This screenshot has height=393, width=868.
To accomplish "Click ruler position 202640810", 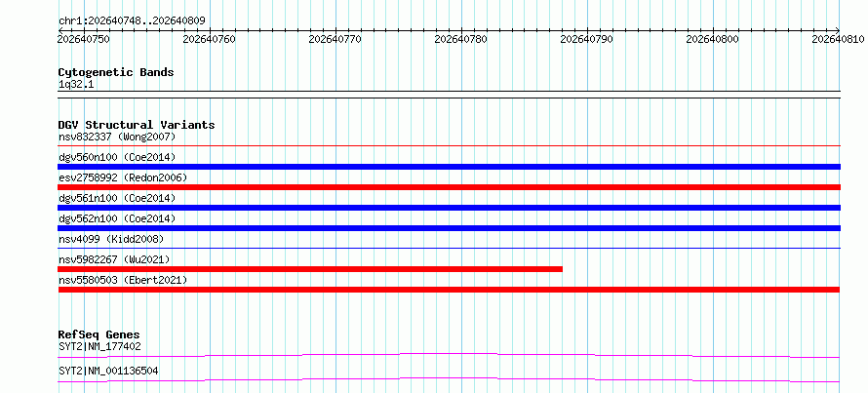I will (838, 39).
